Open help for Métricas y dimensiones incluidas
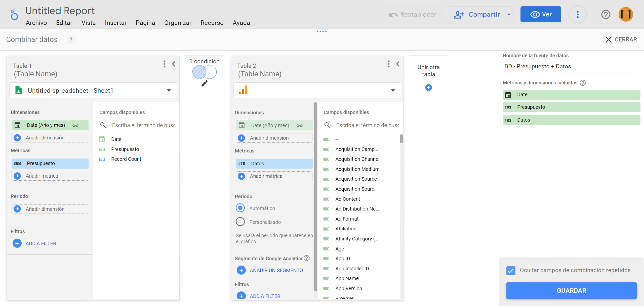Viewport: 644px width, 306px height. 583,83
